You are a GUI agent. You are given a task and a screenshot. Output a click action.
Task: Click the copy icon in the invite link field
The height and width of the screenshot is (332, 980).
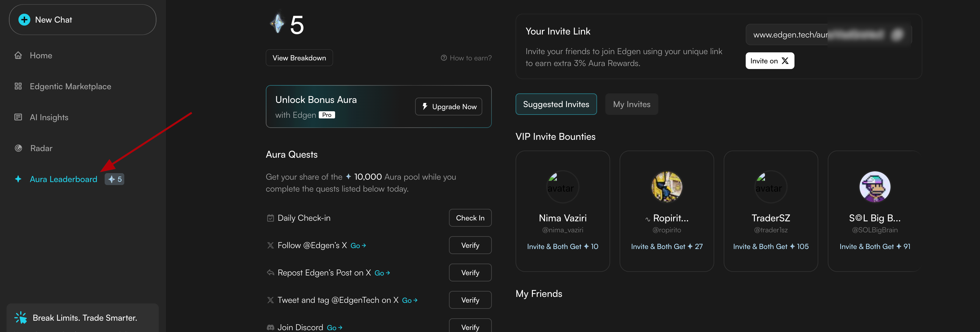[x=897, y=35]
